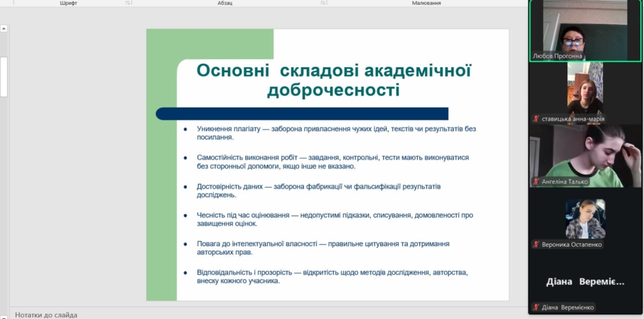The image size is (644, 319).
Task: Click muted mic icon beside ставицька анна-марія
Action: 536,119
